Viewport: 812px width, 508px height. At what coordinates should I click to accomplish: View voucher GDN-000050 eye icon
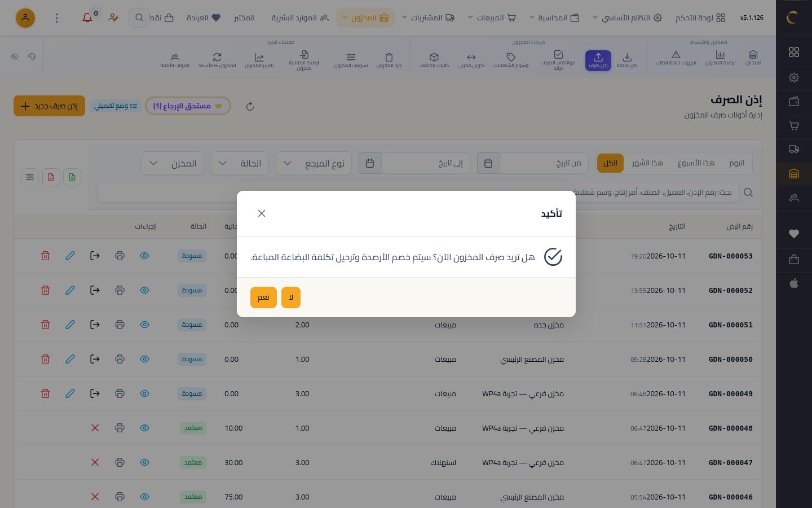(x=144, y=359)
